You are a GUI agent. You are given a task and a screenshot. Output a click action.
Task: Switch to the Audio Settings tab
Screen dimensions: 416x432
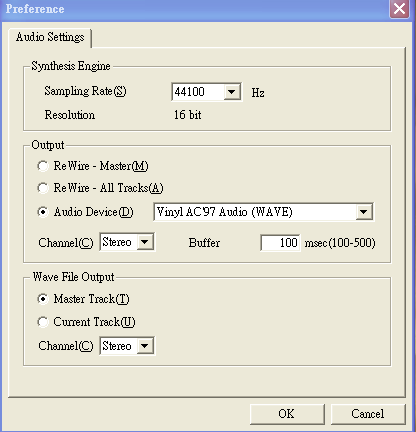click(50, 37)
